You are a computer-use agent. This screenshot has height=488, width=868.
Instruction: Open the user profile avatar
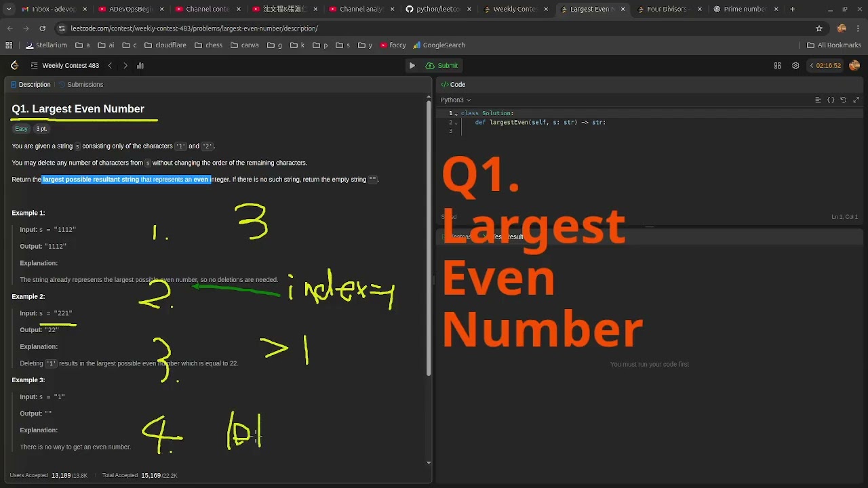(854, 66)
